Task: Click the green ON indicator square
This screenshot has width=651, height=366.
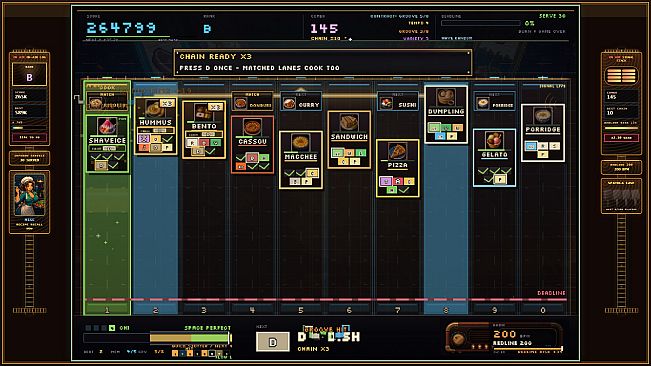Action: pos(112,328)
